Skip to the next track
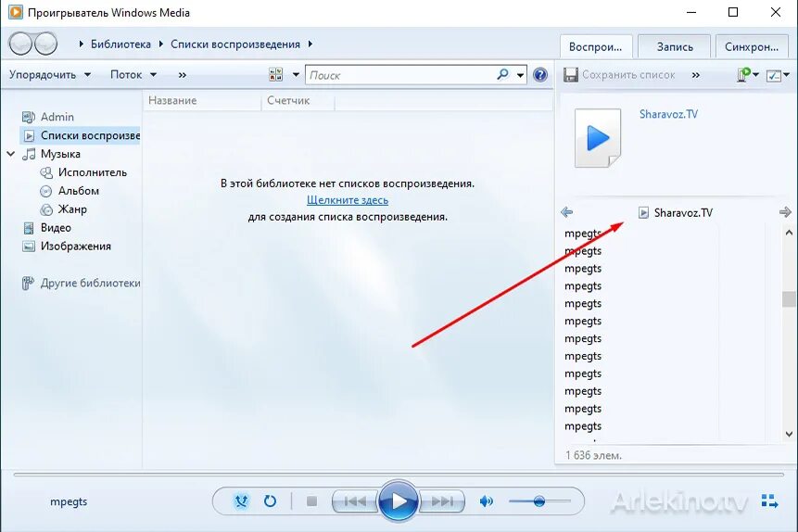Image resolution: width=798 pixels, height=532 pixels. pyautogui.click(x=442, y=501)
